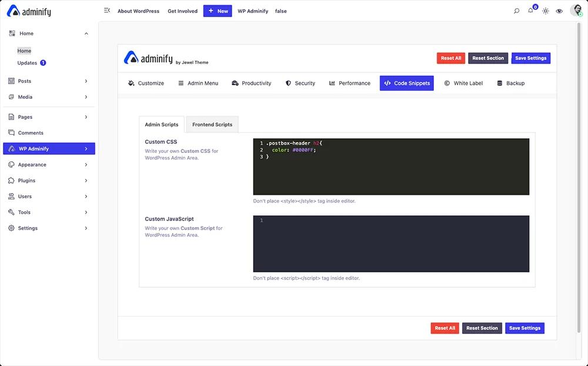Click the Appearance icon in the sidebar
Image resolution: width=588 pixels, height=366 pixels.
pyautogui.click(x=11, y=165)
